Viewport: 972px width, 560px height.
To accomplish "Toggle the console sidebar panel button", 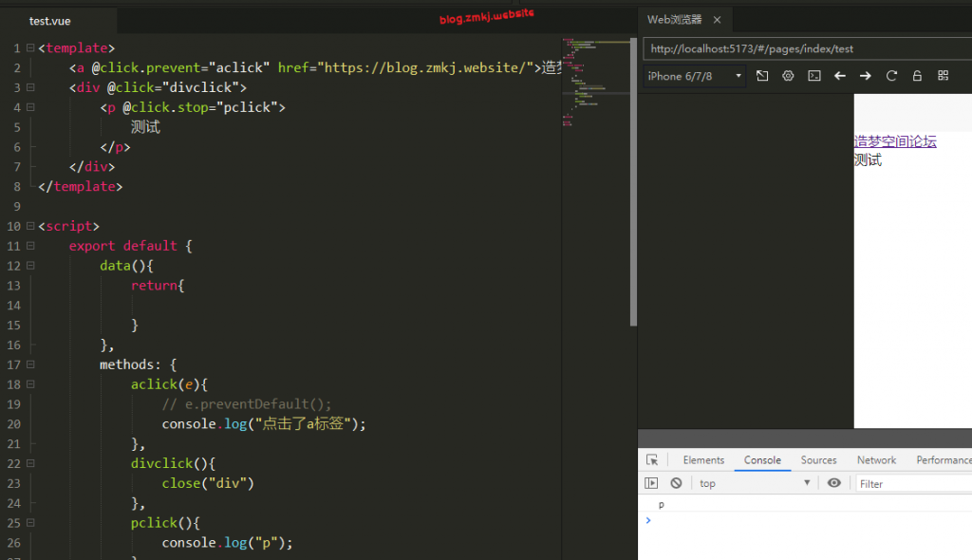I will pos(651,483).
